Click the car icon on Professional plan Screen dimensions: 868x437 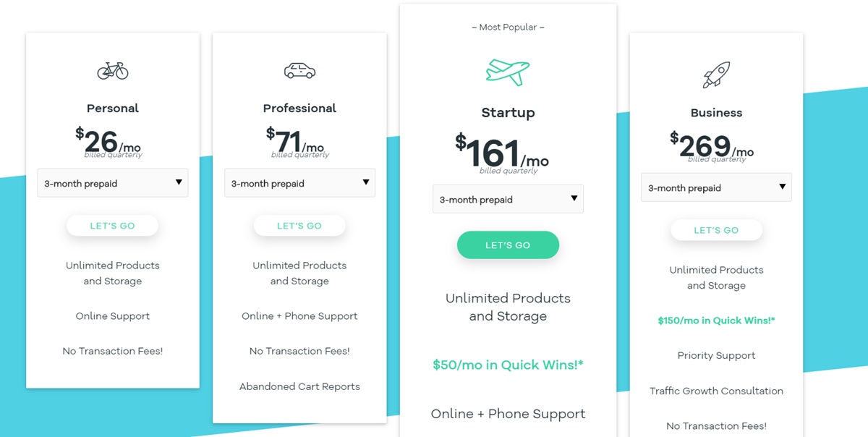click(x=299, y=70)
